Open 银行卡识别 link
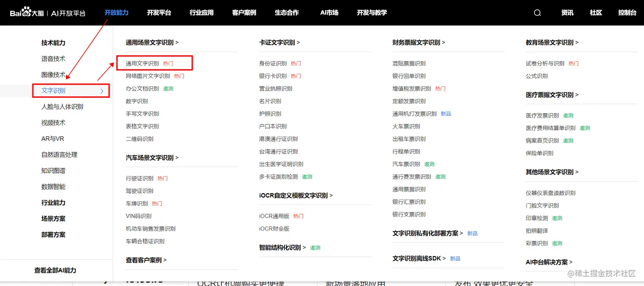Screen dimensions: 644x286 click(x=273, y=76)
